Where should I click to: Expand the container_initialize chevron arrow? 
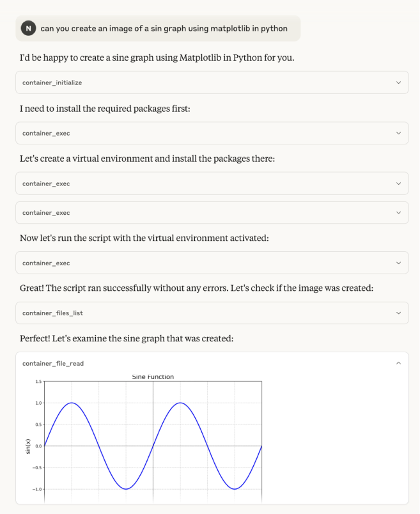pyautogui.click(x=398, y=82)
